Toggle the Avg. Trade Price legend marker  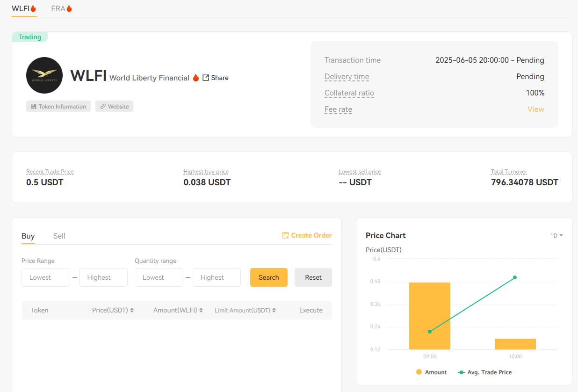click(x=462, y=372)
